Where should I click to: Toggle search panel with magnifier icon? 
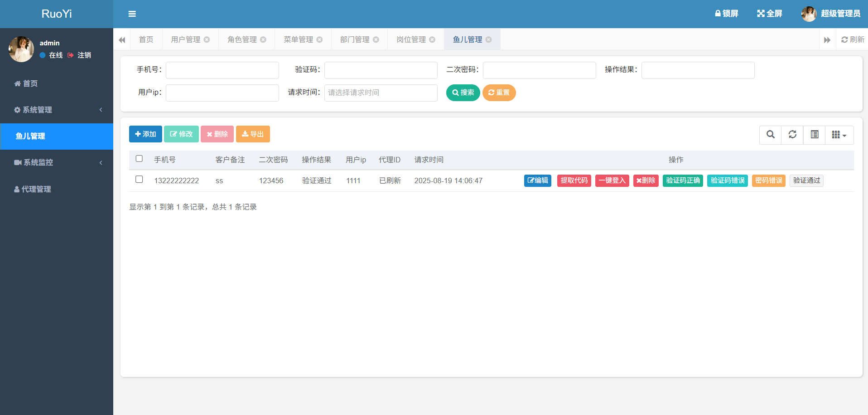pyautogui.click(x=771, y=135)
